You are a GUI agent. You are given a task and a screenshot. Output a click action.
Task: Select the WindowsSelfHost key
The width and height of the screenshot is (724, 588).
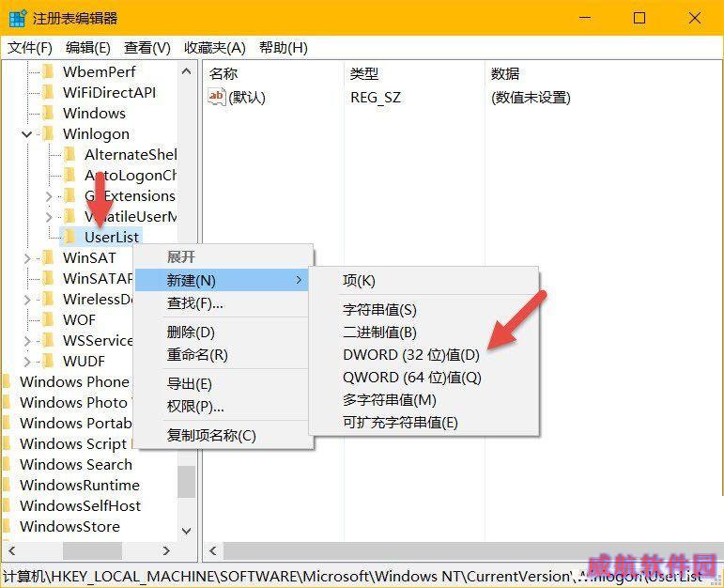[81, 505]
